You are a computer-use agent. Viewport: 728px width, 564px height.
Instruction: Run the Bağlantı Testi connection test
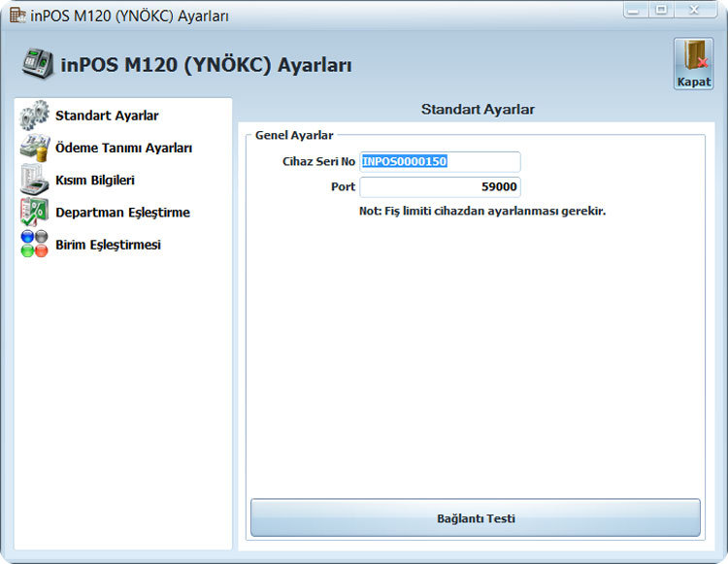pos(476,518)
